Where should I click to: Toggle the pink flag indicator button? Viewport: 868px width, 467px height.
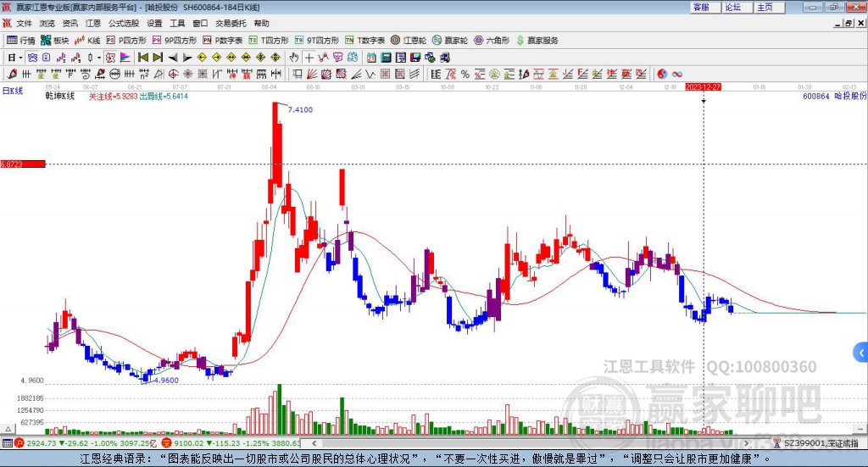[x=125, y=58]
